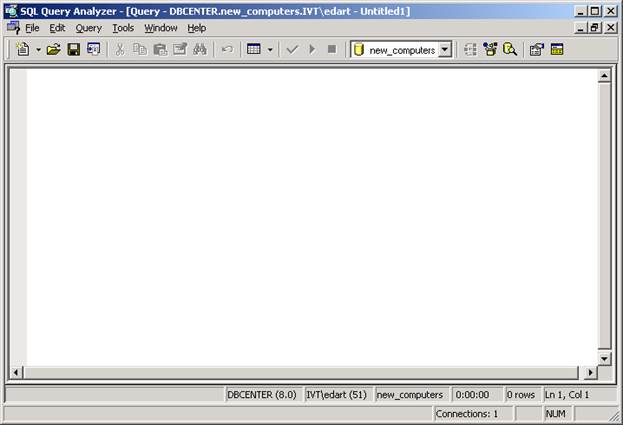
Task: Open the Query menu
Action: pos(89,28)
